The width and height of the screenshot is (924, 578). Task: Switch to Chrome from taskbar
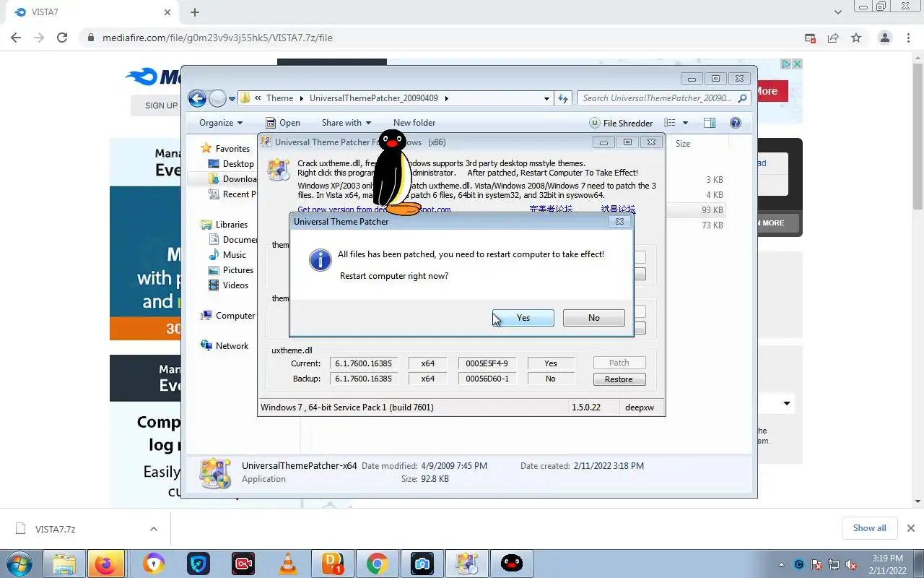tap(377, 564)
